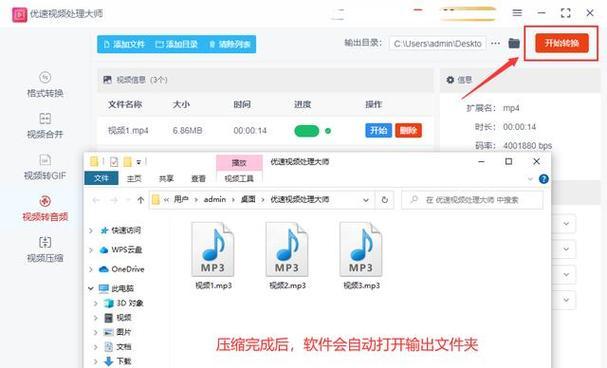Click the 播放 contextual tab in Explorer
607x368 pixels.
coord(239,163)
